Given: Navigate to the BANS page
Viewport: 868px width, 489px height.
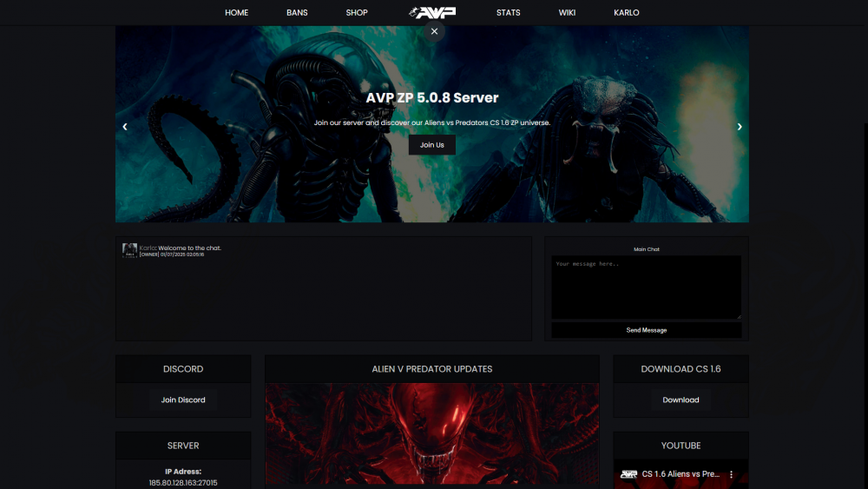Looking at the screenshot, I should 297,13.
